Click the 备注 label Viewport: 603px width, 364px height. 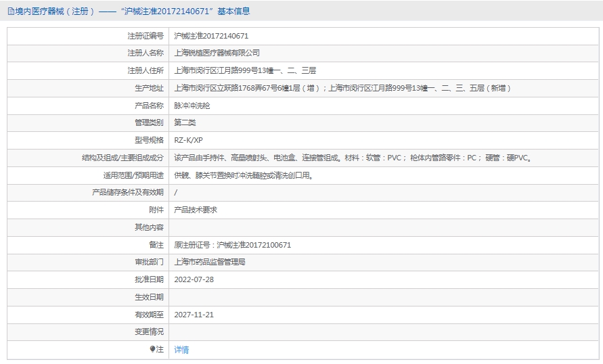[156, 245]
